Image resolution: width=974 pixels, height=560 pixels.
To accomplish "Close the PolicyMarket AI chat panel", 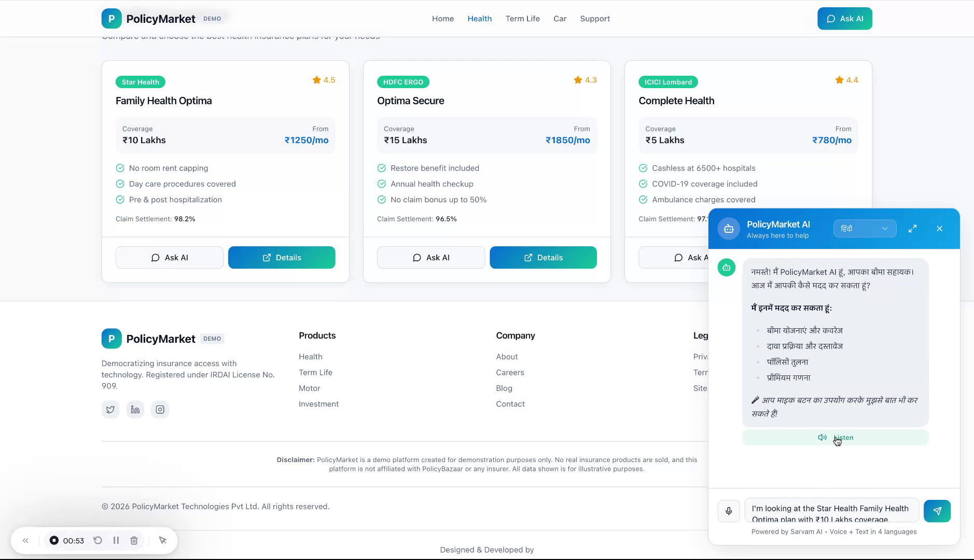I will tap(939, 228).
